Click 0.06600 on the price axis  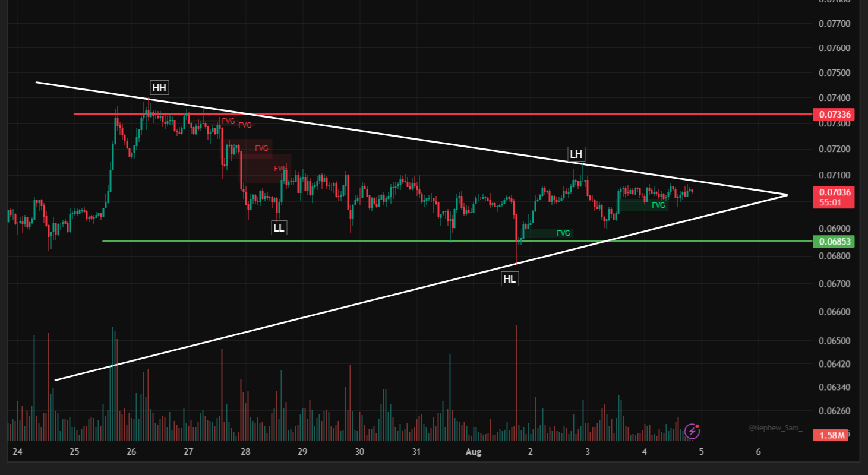coord(835,312)
